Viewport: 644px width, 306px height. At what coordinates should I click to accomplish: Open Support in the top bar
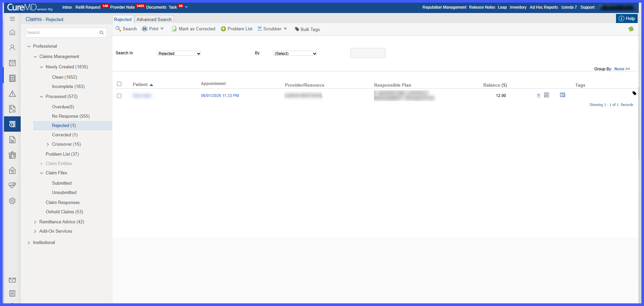pyautogui.click(x=587, y=7)
